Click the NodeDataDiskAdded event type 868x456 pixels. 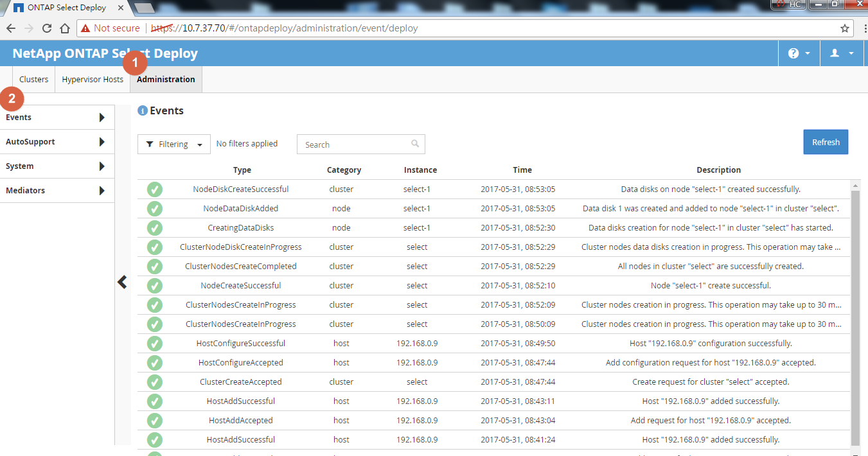pyautogui.click(x=241, y=209)
